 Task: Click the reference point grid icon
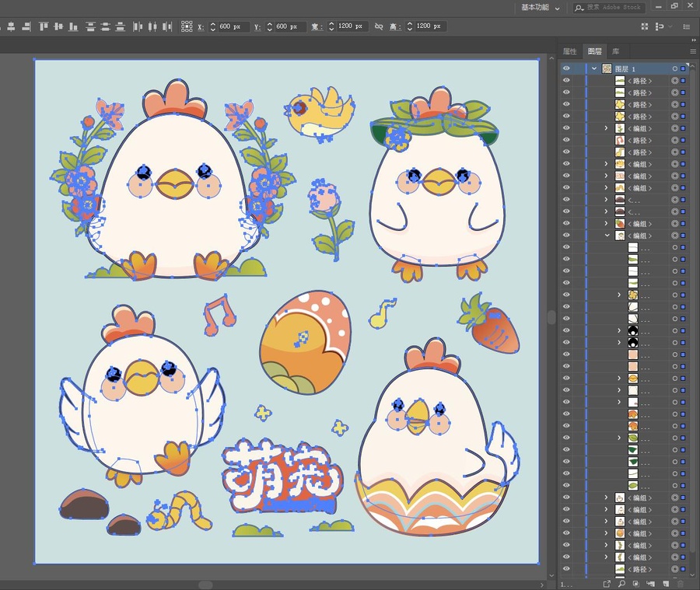(187, 26)
